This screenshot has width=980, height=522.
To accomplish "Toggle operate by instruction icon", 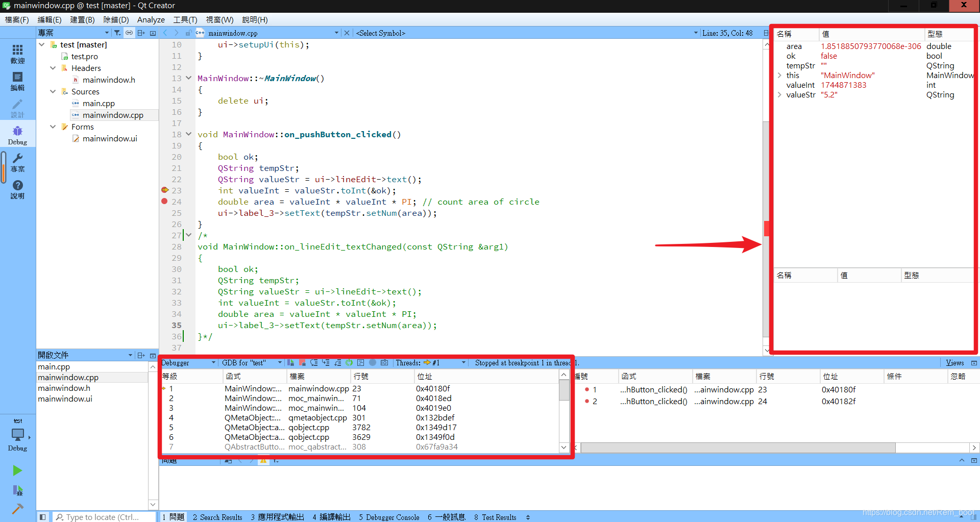I will pyautogui.click(x=361, y=363).
